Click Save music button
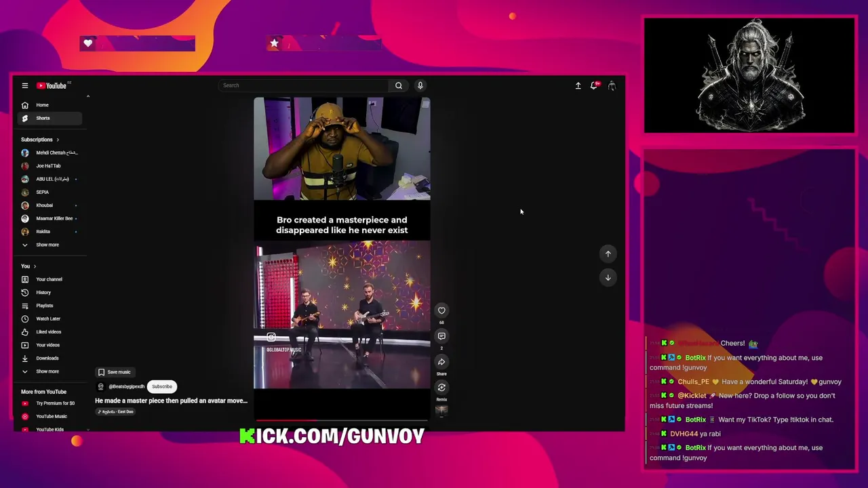Viewport: 868px width, 488px height. coord(114,372)
